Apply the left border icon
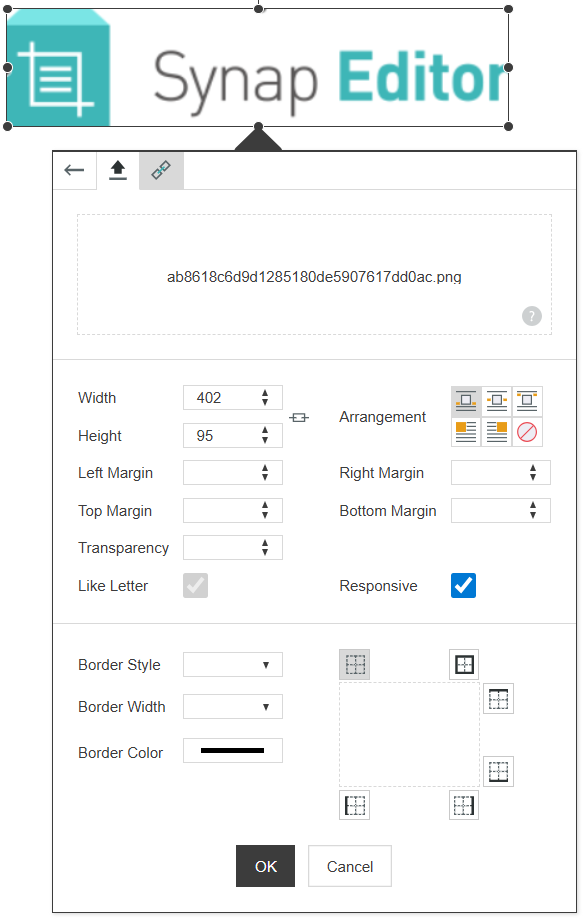 [x=354, y=805]
